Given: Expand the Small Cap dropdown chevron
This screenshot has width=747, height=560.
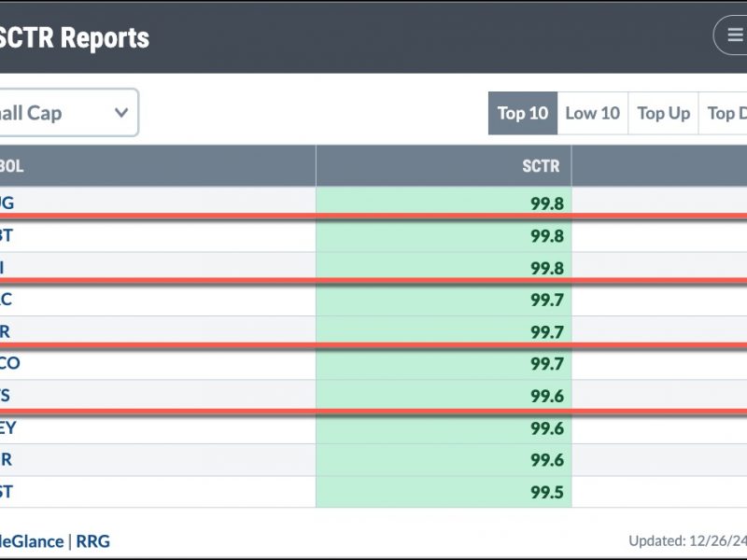Looking at the screenshot, I should tap(121, 113).
